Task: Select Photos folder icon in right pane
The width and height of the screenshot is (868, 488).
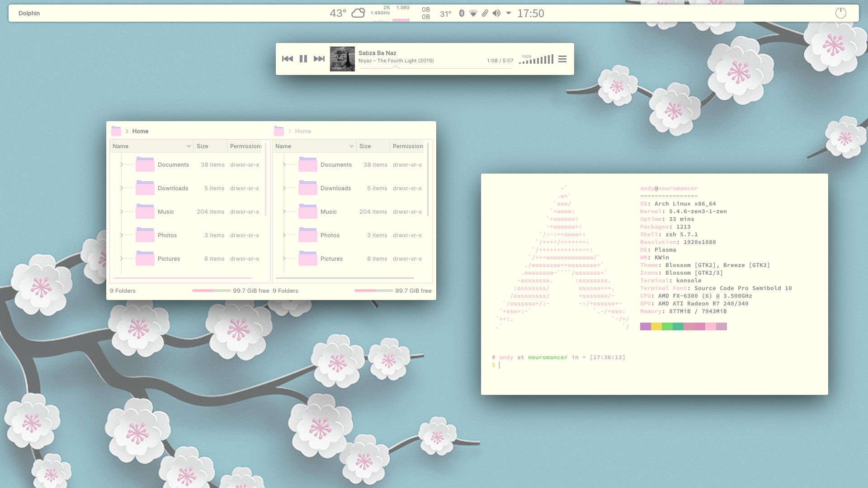Action: point(308,235)
